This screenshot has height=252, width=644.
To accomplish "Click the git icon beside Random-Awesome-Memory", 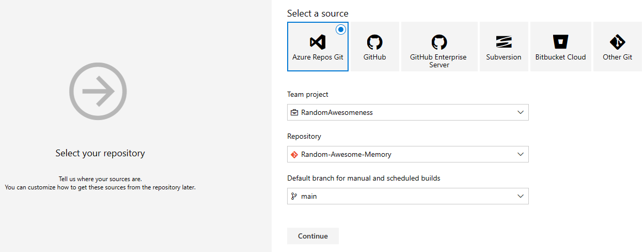I will (x=294, y=154).
